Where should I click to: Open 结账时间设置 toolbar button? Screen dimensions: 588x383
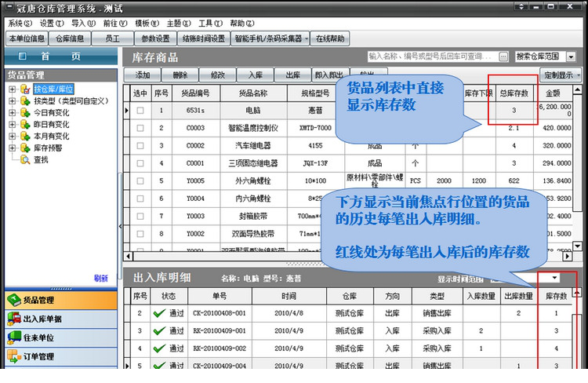(204, 38)
